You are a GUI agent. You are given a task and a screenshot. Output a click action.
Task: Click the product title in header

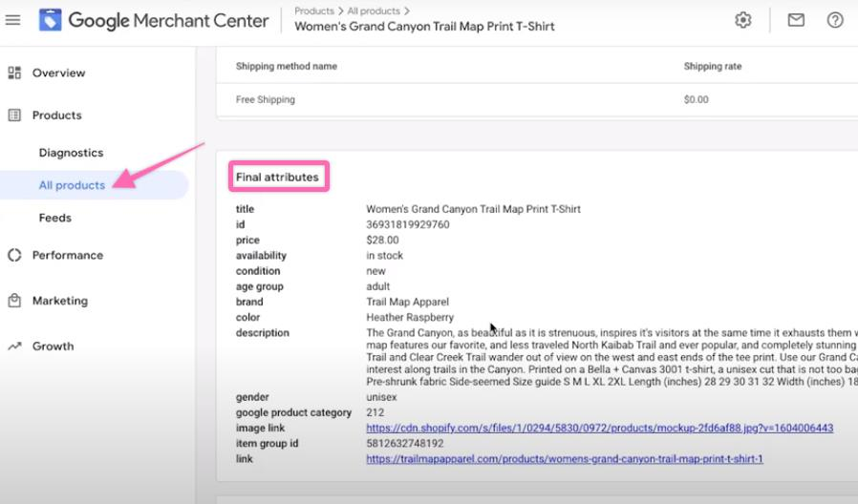tap(424, 27)
